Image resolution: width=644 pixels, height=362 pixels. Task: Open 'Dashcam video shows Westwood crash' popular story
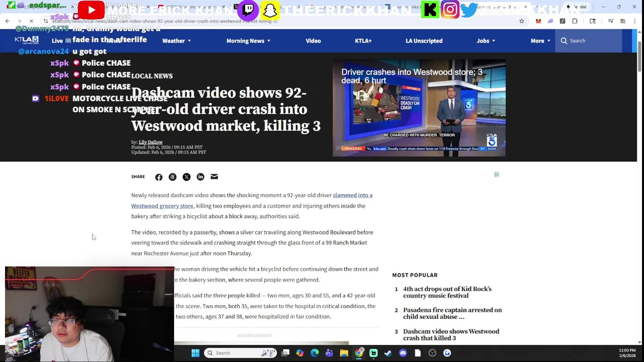click(x=451, y=335)
